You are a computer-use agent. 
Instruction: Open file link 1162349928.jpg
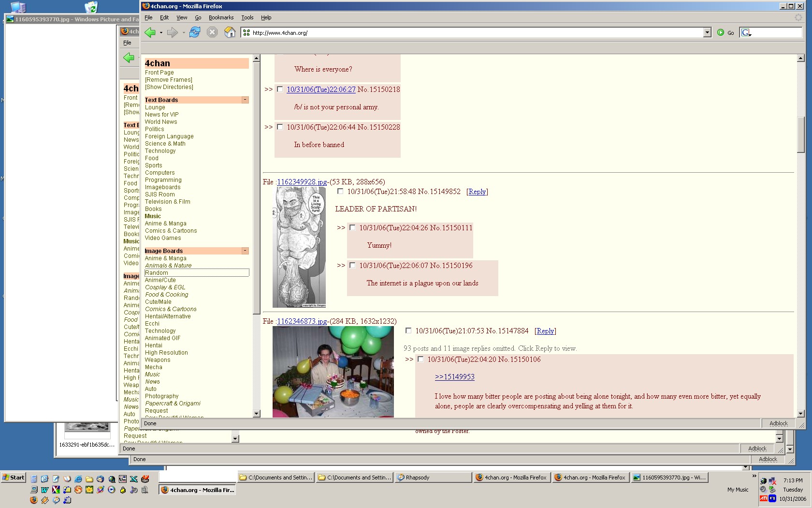click(302, 182)
